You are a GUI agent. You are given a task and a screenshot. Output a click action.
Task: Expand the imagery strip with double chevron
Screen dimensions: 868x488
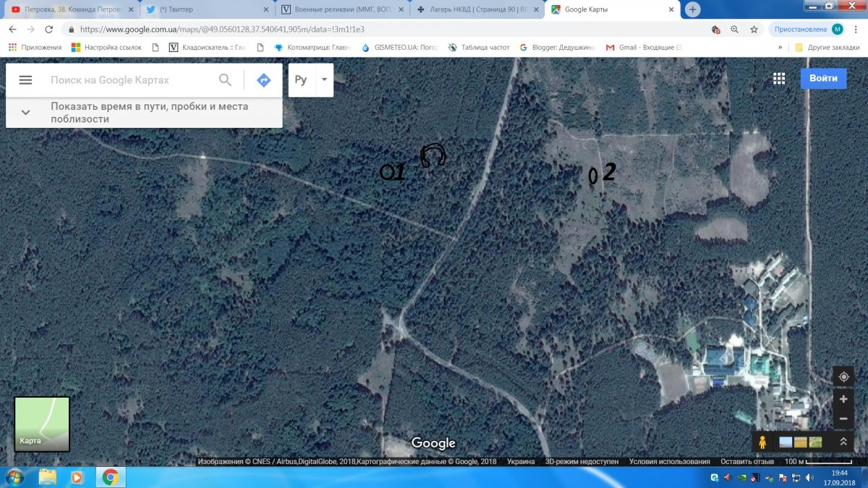click(x=843, y=442)
